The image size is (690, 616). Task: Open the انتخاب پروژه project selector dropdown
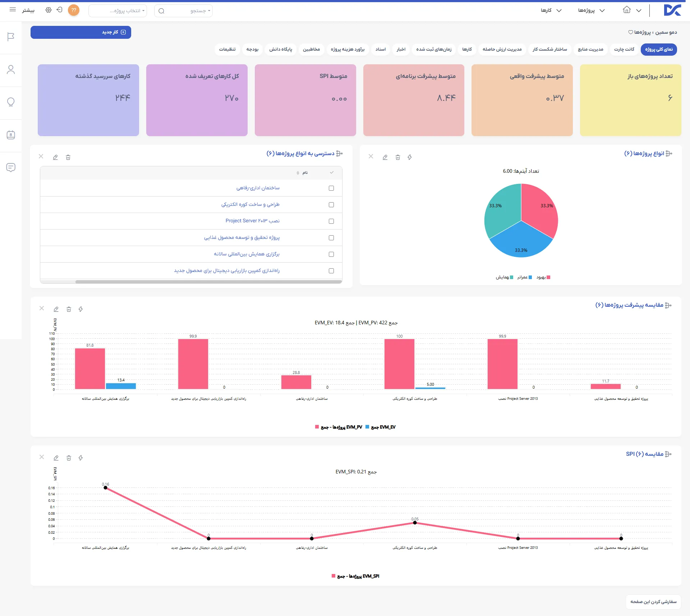pyautogui.click(x=118, y=11)
